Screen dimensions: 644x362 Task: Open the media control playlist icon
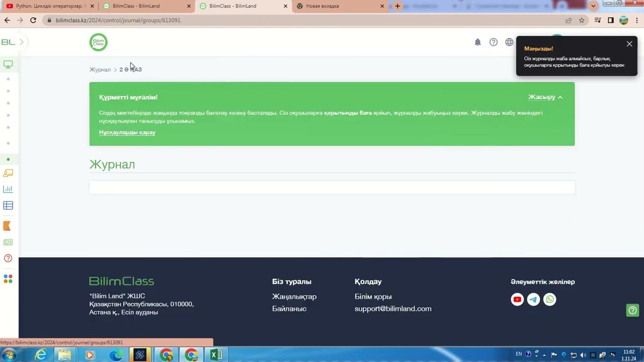pyautogui.click(x=598, y=20)
